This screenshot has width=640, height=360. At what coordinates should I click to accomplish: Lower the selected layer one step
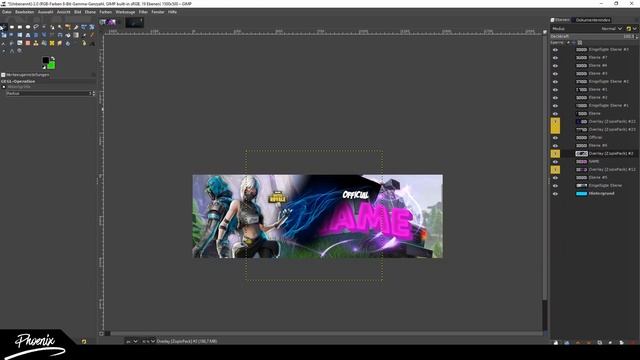point(589,342)
